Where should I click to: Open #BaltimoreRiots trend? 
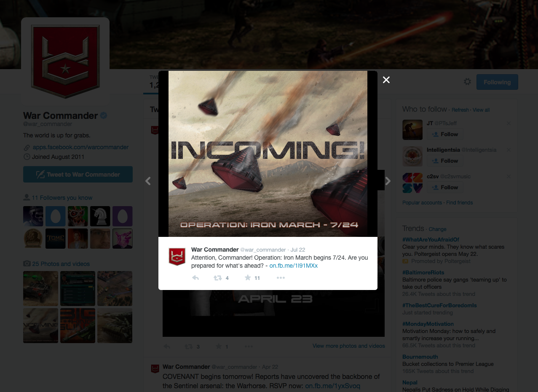click(423, 273)
